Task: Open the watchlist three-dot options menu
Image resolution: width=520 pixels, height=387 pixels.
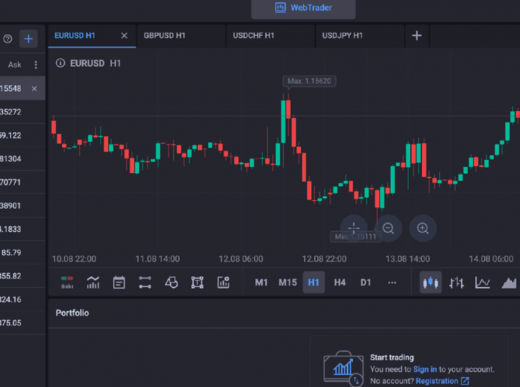Action: coord(36,65)
